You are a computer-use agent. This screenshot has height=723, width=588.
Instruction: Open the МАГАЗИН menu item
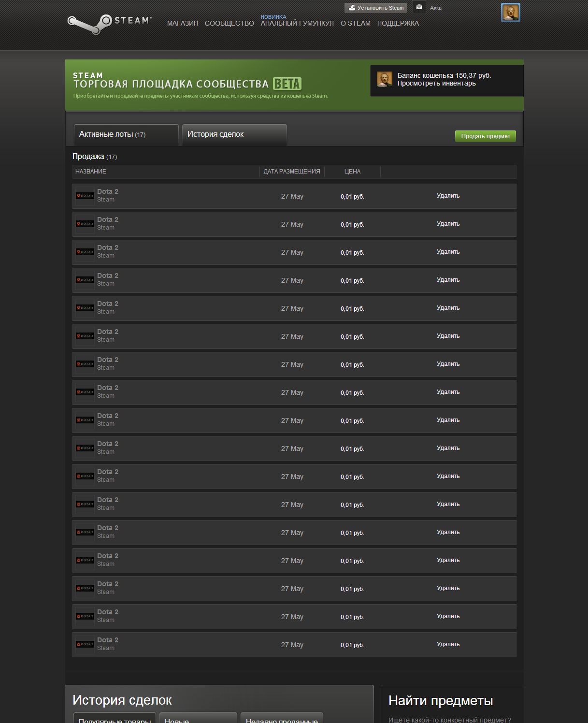click(183, 23)
